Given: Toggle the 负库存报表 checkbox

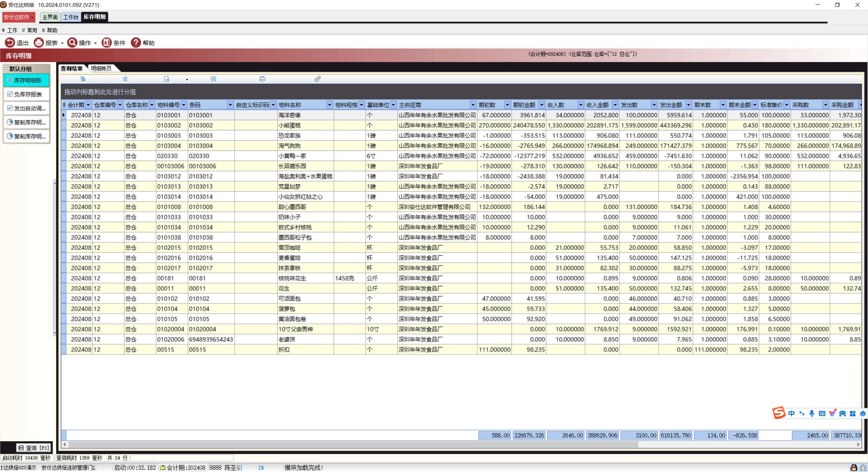Looking at the screenshot, I should 10,94.
